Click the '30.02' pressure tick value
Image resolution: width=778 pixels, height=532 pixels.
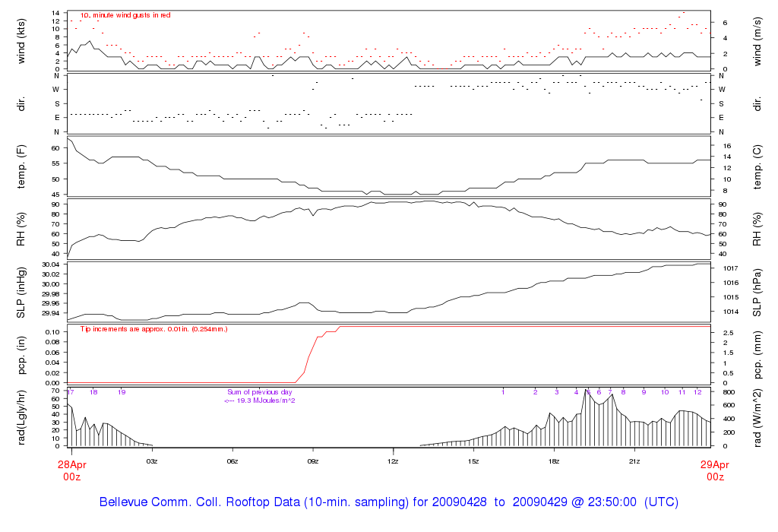(x=51, y=274)
